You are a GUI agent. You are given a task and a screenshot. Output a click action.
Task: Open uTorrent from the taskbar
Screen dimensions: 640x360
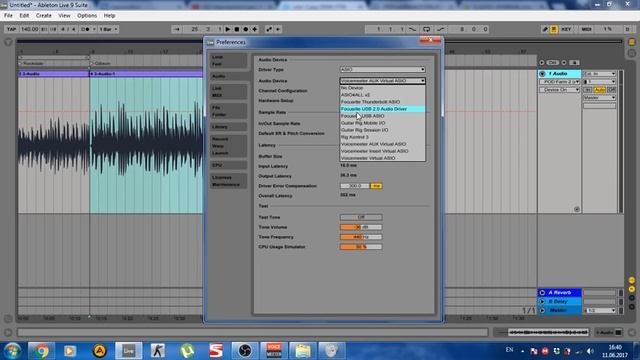187,351
